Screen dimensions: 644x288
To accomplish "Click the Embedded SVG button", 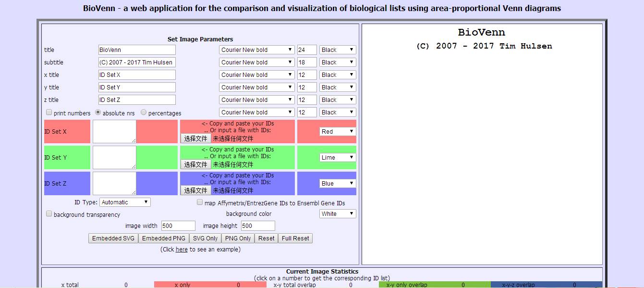I will tap(113, 238).
